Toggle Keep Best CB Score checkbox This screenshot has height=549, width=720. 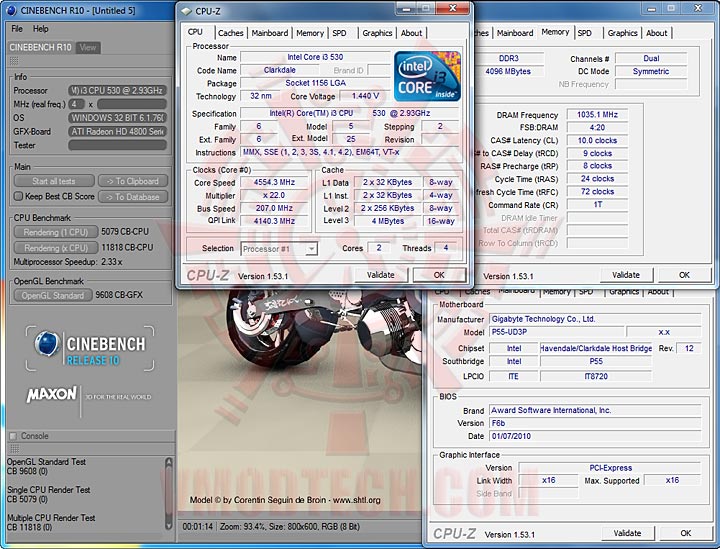point(18,196)
